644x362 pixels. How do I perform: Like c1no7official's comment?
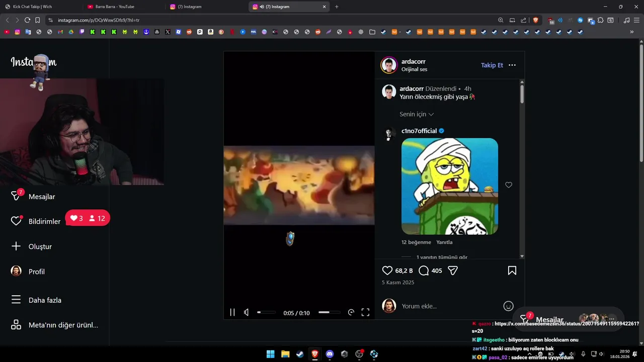click(x=509, y=185)
